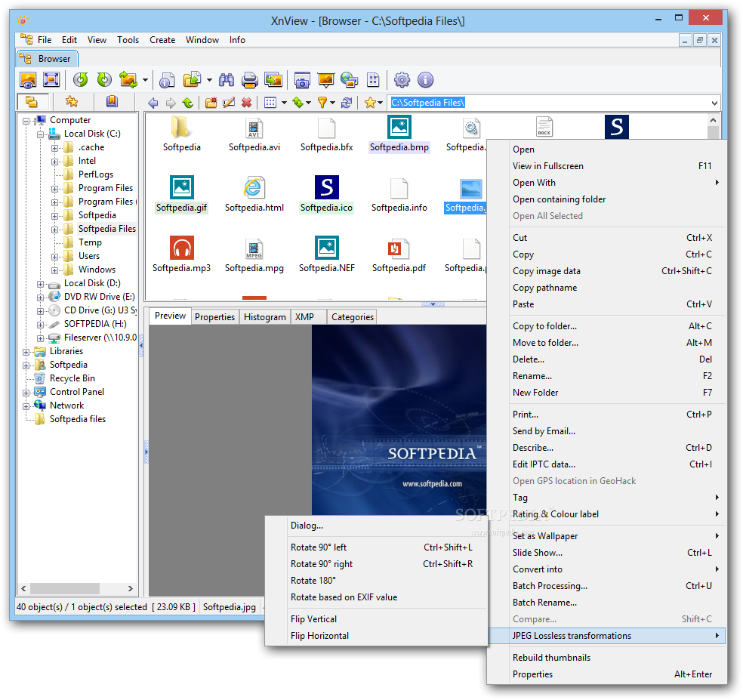Viewport: 743px width, 700px height.
Task: Click the batch convert images icon
Action: coord(273,79)
